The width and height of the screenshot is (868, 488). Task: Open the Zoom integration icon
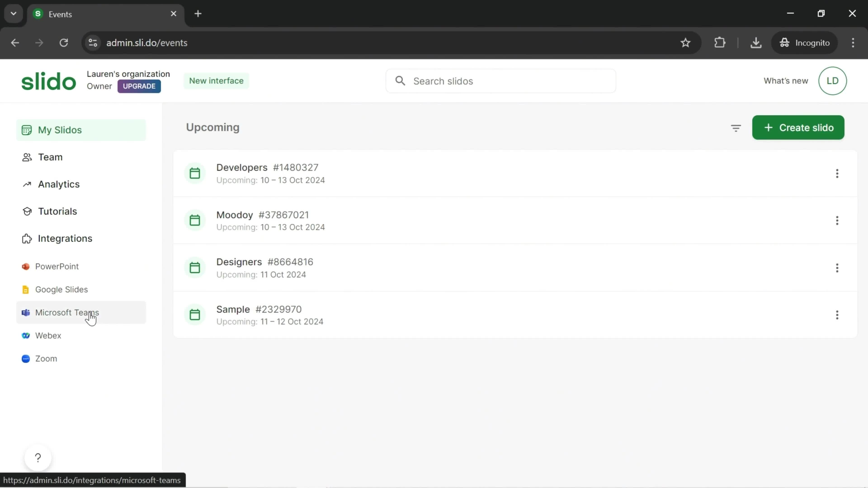tap(25, 358)
